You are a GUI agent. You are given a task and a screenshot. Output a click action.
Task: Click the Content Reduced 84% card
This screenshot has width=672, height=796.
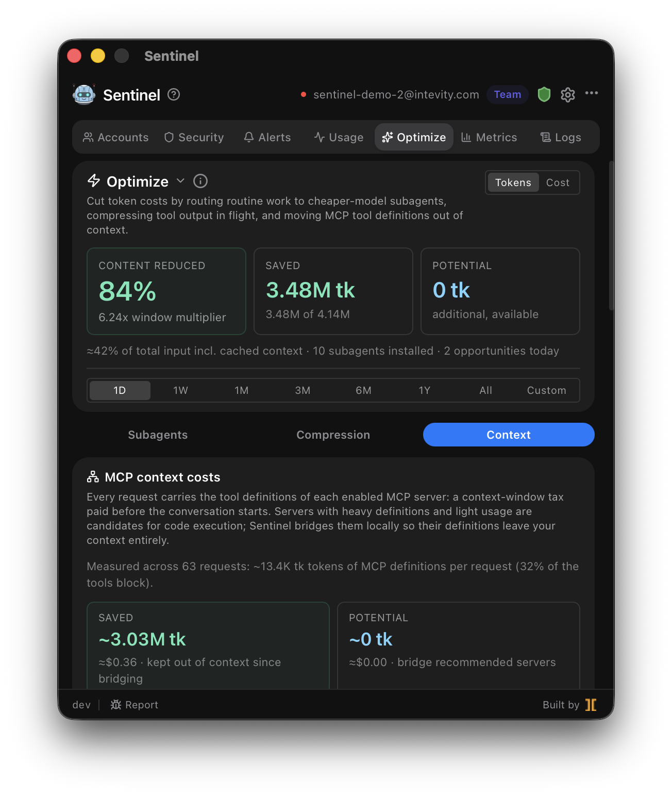(166, 291)
